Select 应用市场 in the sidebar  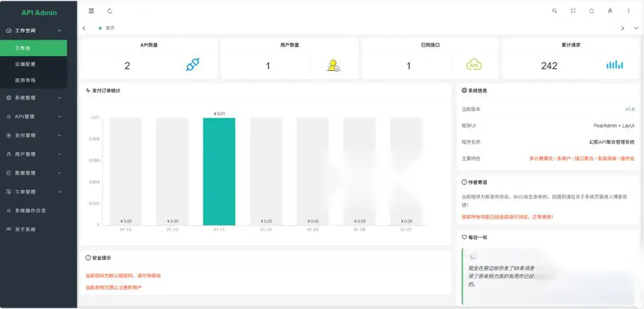[x=33, y=80]
